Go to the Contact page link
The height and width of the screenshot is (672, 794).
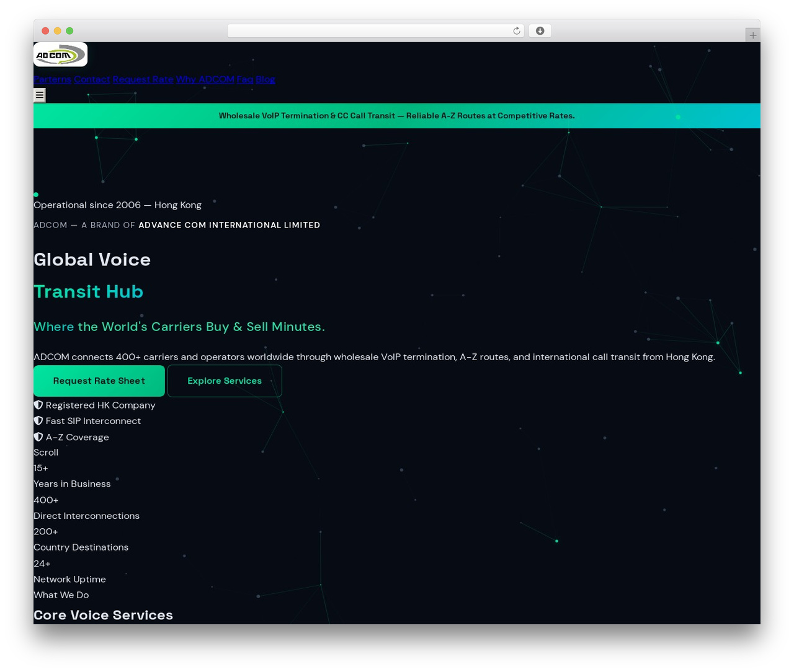[x=92, y=79]
